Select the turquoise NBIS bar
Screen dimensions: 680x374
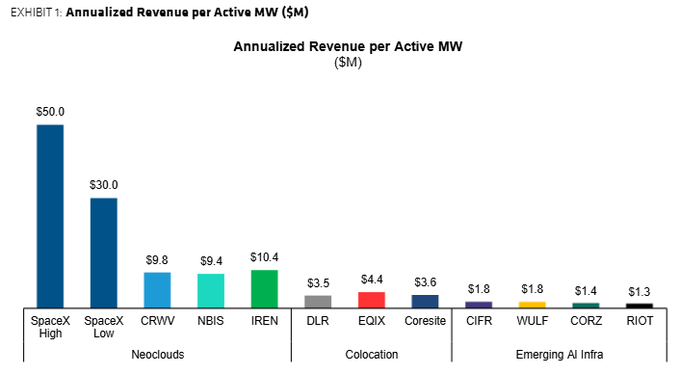pyautogui.click(x=211, y=291)
